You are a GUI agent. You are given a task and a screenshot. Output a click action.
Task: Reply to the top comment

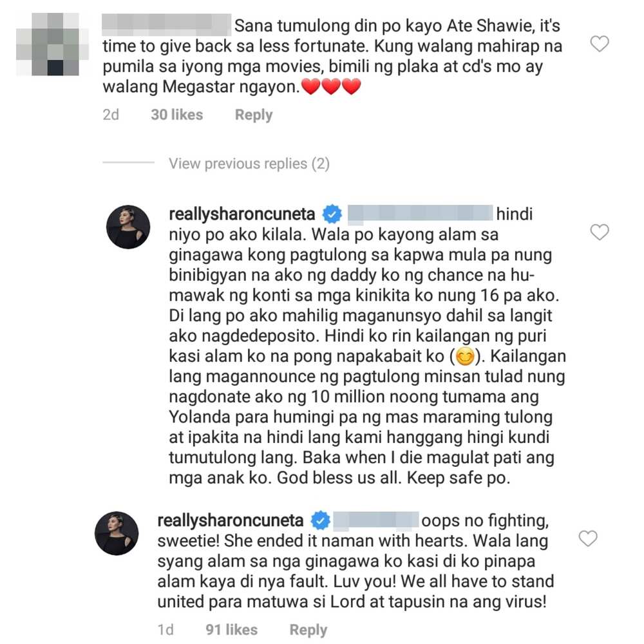pyautogui.click(x=253, y=115)
